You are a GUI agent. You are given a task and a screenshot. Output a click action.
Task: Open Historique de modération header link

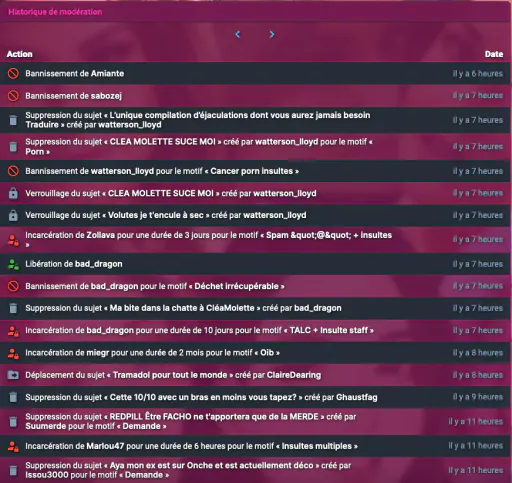pyautogui.click(x=55, y=12)
